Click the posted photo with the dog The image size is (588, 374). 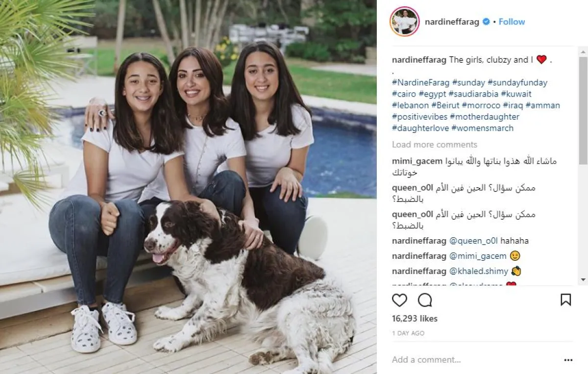pyautogui.click(x=188, y=187)
